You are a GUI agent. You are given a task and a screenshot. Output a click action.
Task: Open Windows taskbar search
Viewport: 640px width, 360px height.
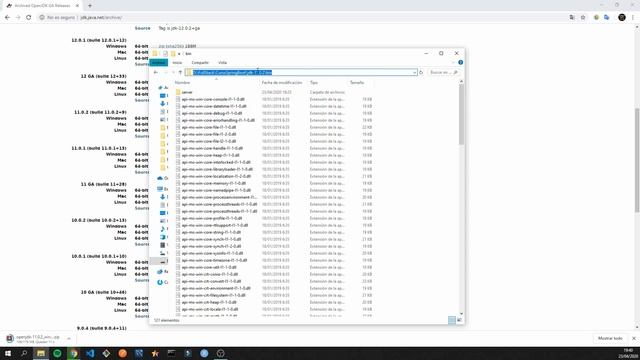pyautogui.click(x=24, y=353)
